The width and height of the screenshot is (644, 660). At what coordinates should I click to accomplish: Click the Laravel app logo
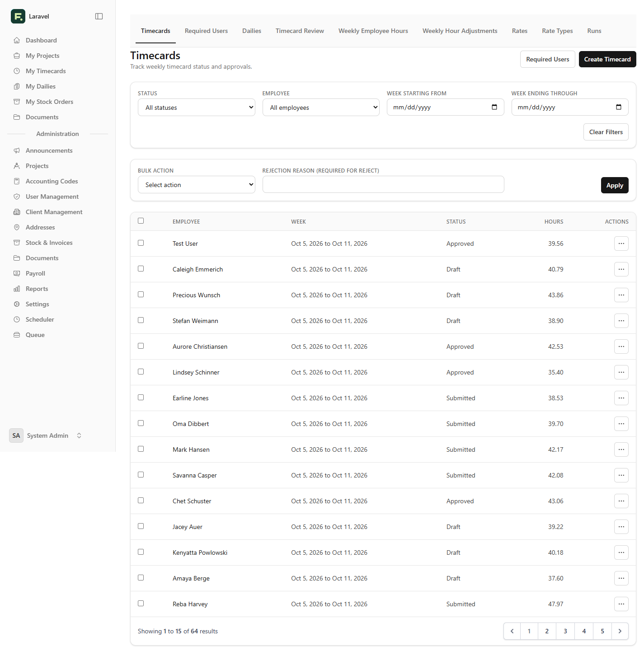tap(18, 16)
